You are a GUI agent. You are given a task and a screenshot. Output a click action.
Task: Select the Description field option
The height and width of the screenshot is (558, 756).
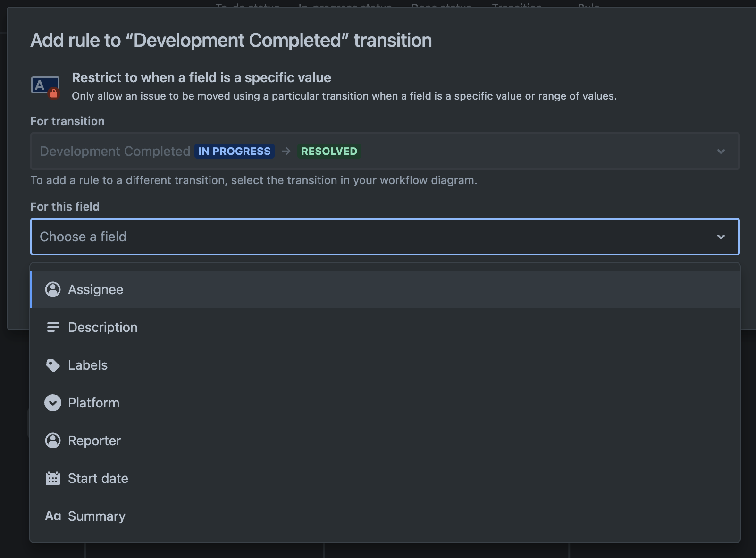385,327
